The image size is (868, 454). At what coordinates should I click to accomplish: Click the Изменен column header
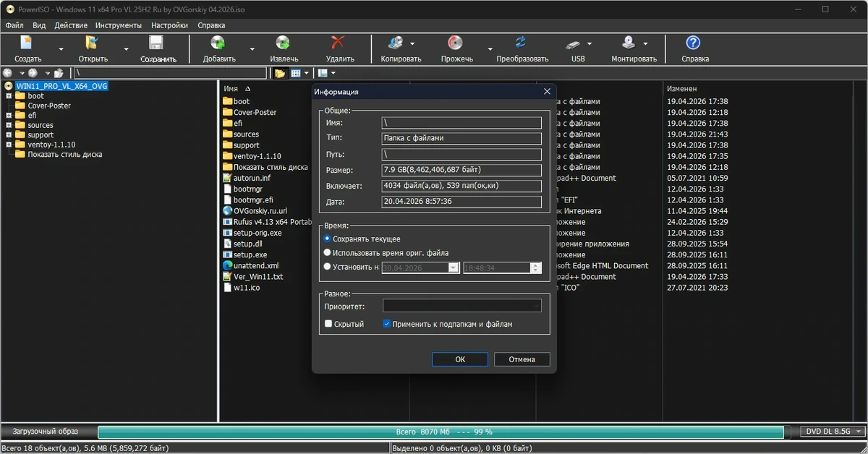681,88
